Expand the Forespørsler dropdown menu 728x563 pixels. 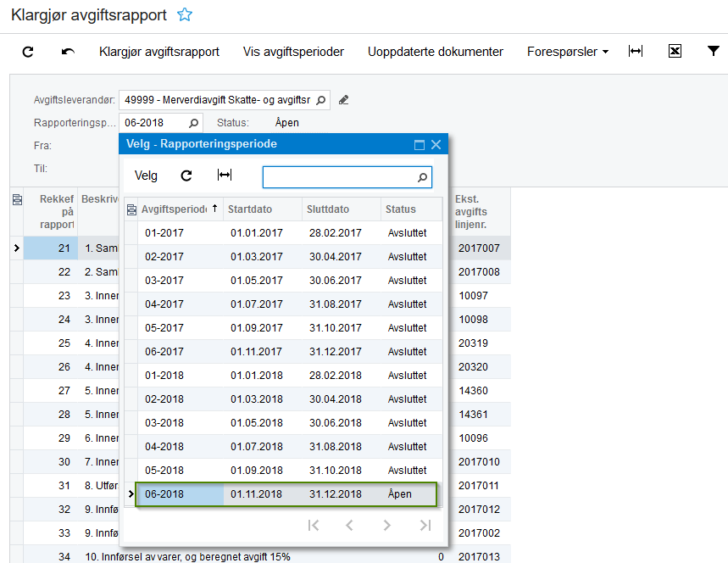click(x=567, y=52)
